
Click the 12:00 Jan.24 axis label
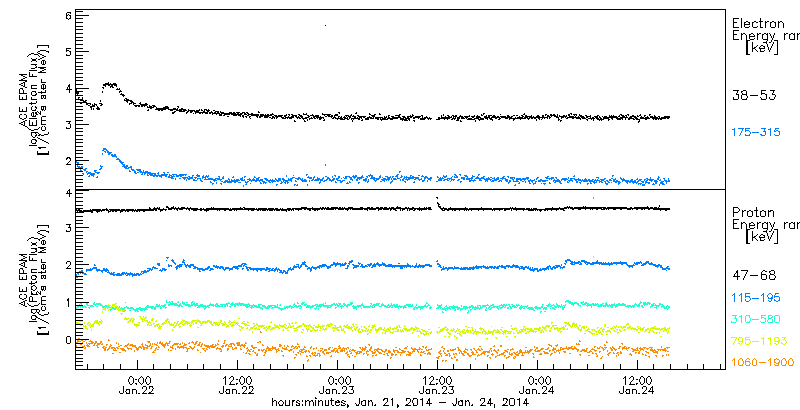click(x=637, y=386)
